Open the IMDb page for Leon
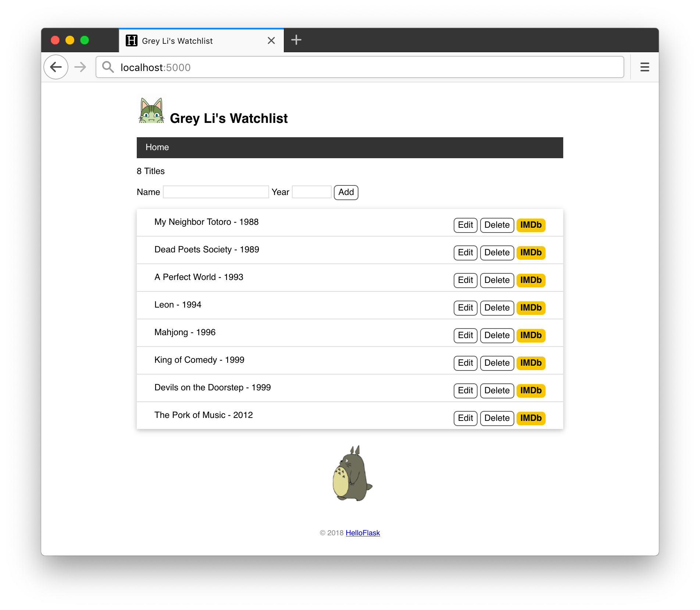This screenshot has height=610, width=700. tap(531, 308)
